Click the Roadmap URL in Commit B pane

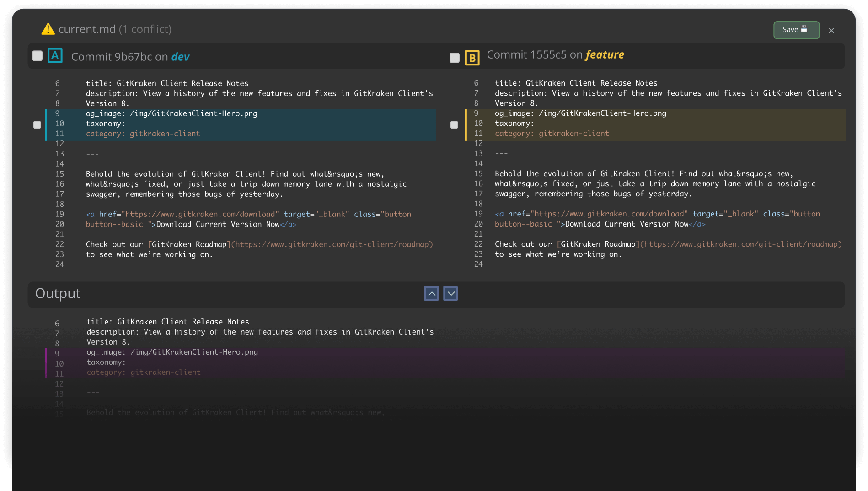pyautogui.click(x=741, y=244)
